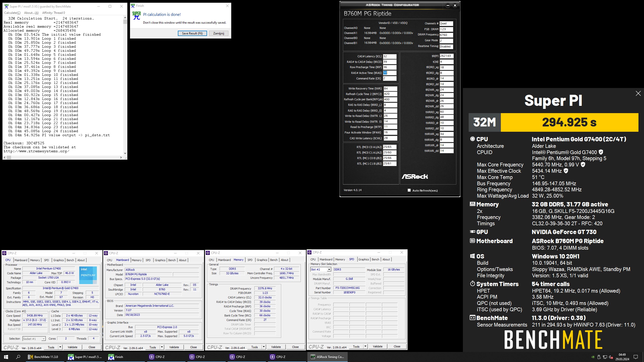
Task: Switch to ASRock Timing Configurator taskbar item
Action: [327, 357]
